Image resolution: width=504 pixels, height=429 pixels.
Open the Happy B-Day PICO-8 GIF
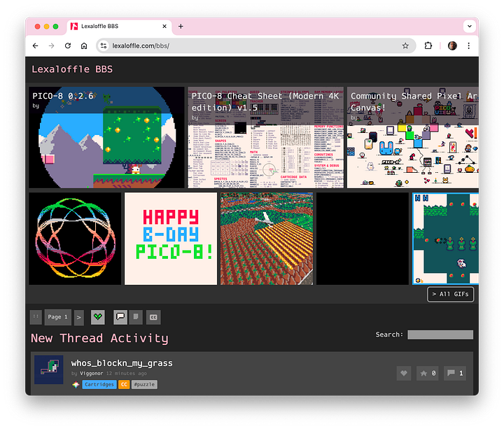coord(171,239)
